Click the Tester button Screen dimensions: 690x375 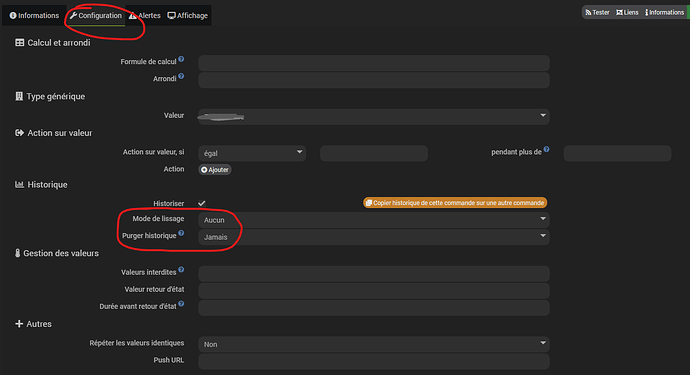[597, 12]
